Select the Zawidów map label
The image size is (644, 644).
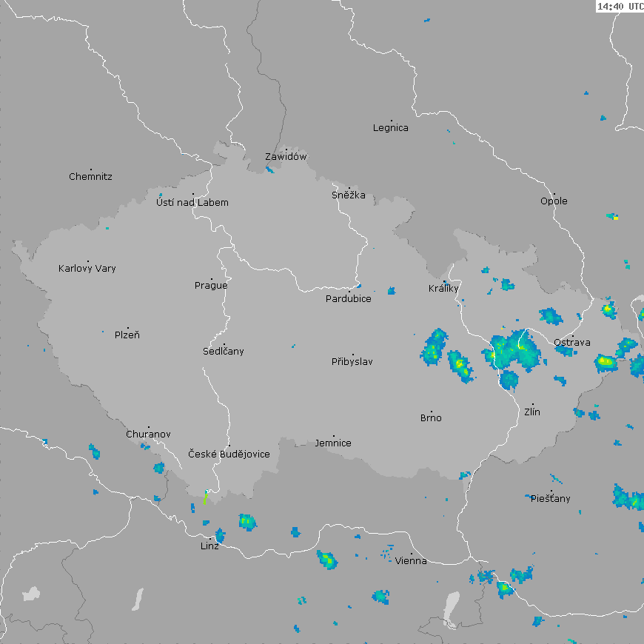pyautogui.click(x=286, y=157)
